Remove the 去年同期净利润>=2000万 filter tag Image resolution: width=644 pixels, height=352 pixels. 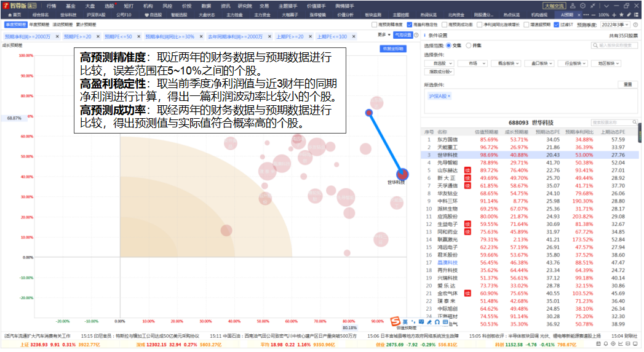point(270,36)
